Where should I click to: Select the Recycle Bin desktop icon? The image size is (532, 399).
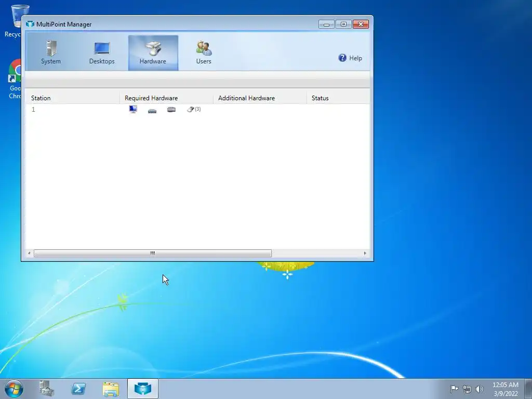[x=13, y=21]
